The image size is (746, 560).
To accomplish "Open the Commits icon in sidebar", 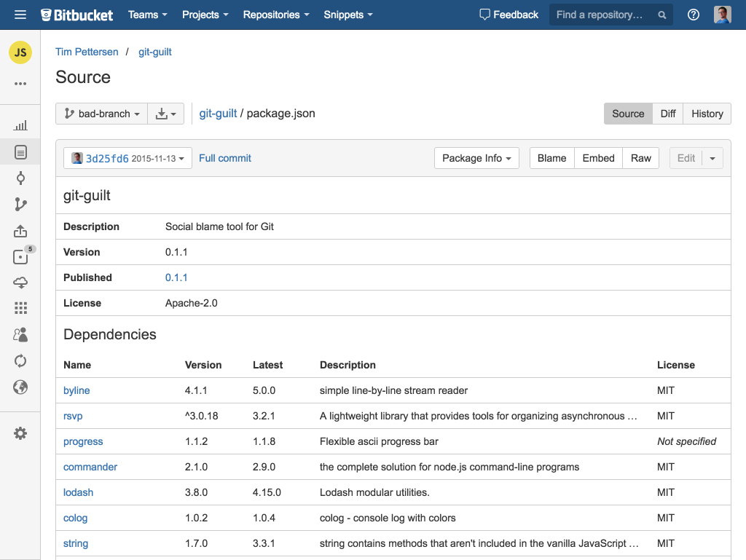I will [20, 178].
